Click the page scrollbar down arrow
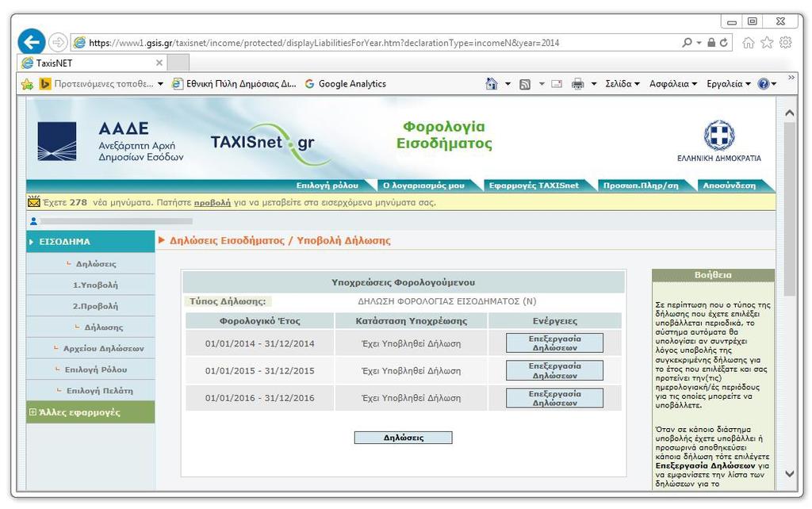The height and width of the screenshot is (509, 812). coord(790,473)
